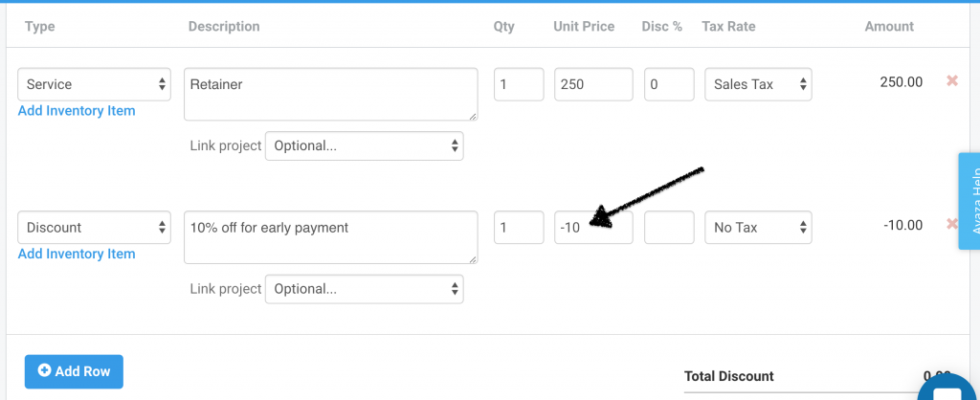The height and width of the screenshot is (400, 980).
Task: Open the Service type dropdown
Action: (95, 84)
